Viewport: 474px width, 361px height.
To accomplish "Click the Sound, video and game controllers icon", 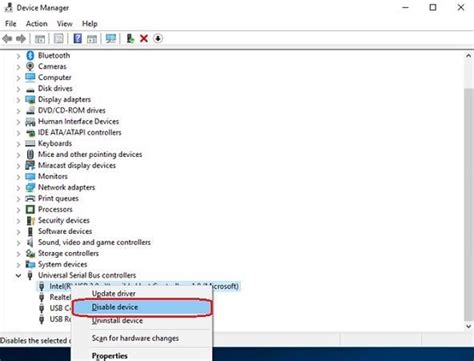I will [x=30, y=242].
